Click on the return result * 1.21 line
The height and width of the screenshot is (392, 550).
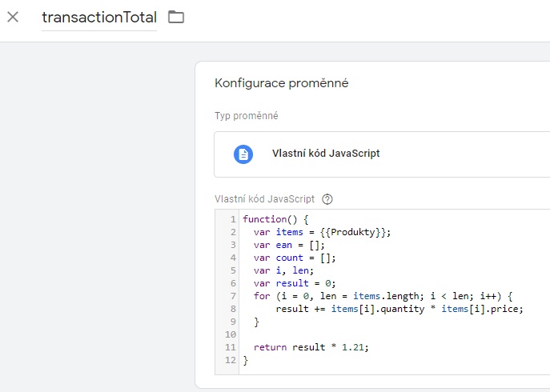coord(311,347)
